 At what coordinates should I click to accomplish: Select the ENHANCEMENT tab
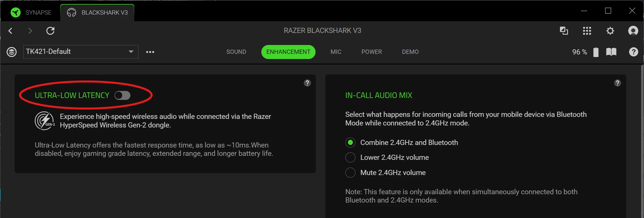coord(288,52)
